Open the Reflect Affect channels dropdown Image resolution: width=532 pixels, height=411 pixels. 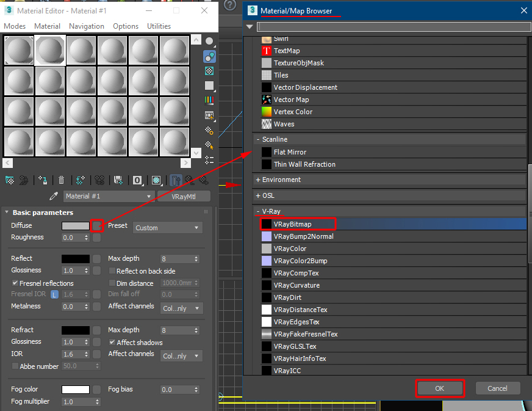coord(182,308)
